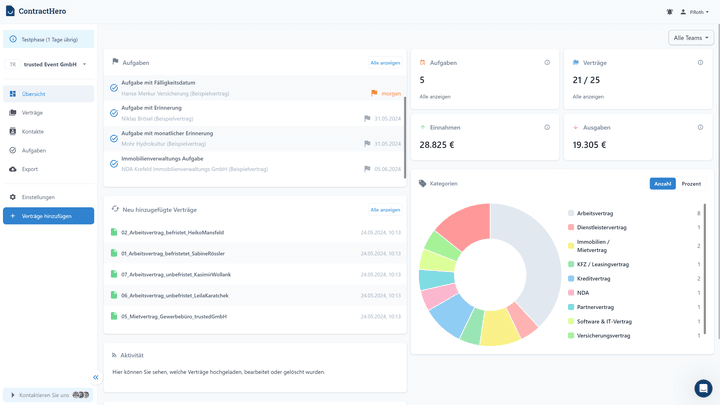Switch Kategorien chart to Anzahl

click(663, 184)
